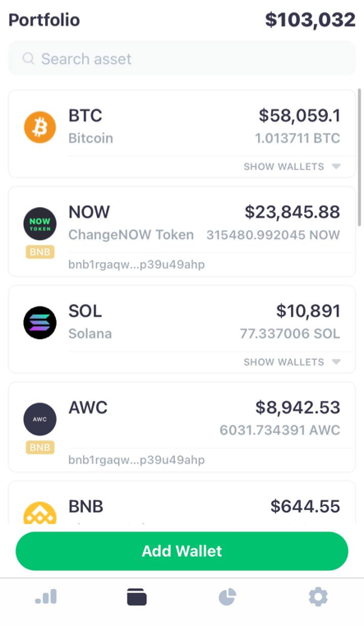Open the pie chart allocation tab

pyautogui.click(x=228, y=597)
